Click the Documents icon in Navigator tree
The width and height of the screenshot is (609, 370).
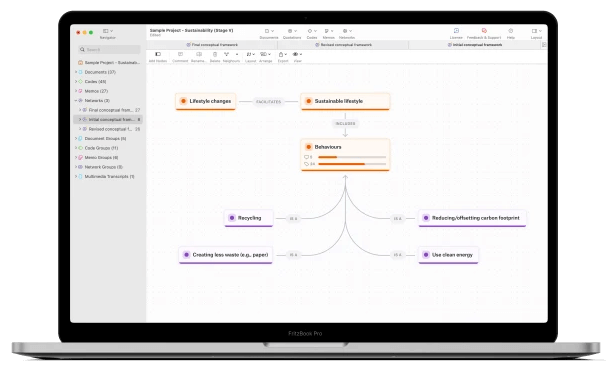[81, 72]
